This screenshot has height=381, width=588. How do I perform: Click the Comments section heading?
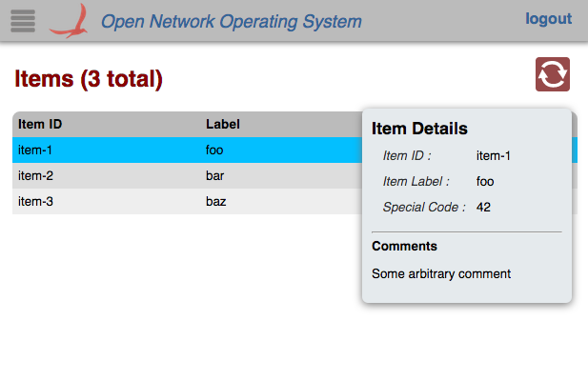404,246
